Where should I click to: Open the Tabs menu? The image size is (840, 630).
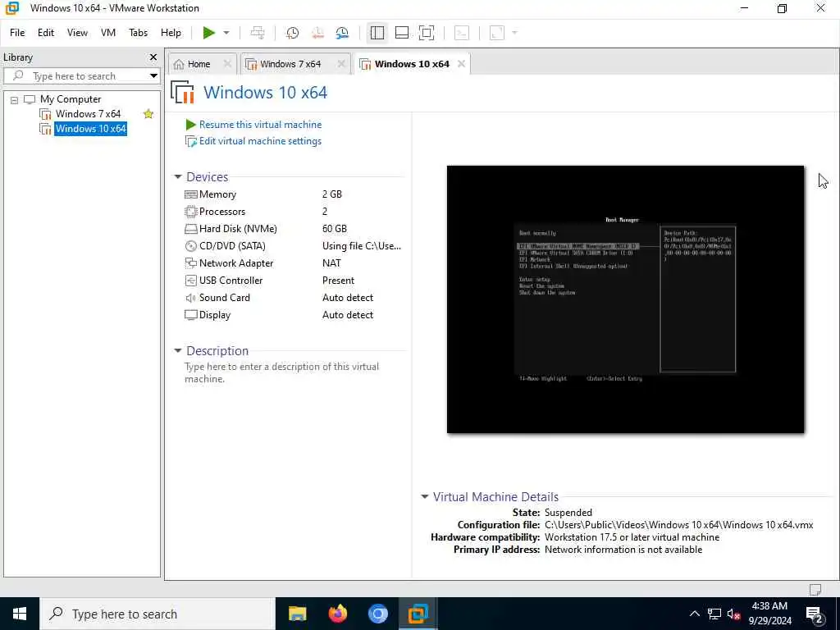coord(138,33)
